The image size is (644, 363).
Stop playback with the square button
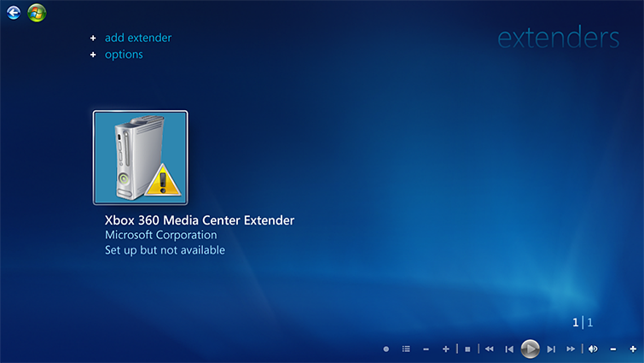click(467, 349)
